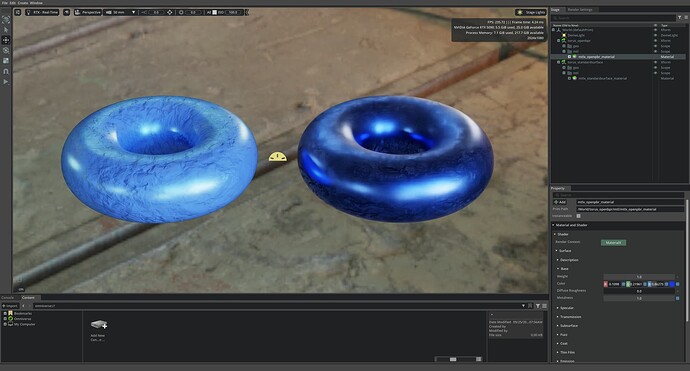Open the RTX Real-Time renderer menu
The image size is (690, 371).
(42, 12)
